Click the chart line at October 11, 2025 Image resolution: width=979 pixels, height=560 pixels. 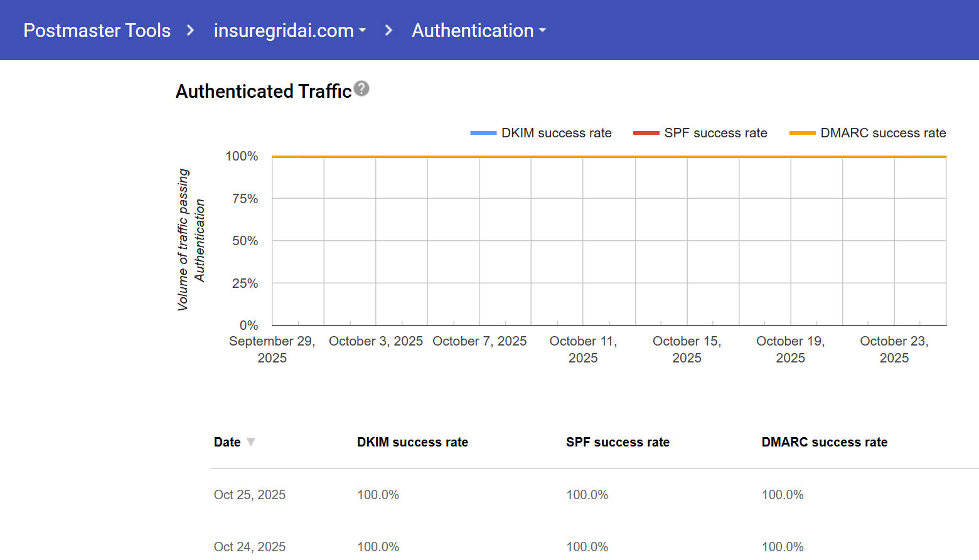[583, 157]
